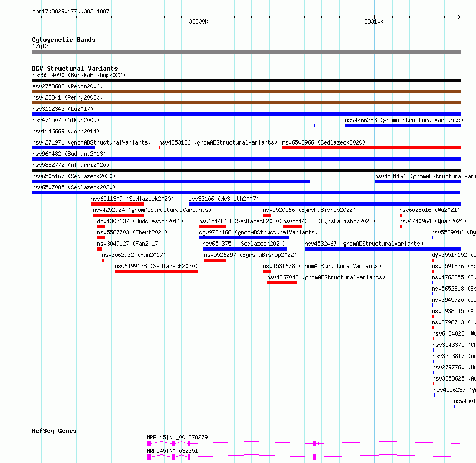Click nsv5587703 (Ebert2021) label
476x463 pixels.
click(x=132, y=232)
